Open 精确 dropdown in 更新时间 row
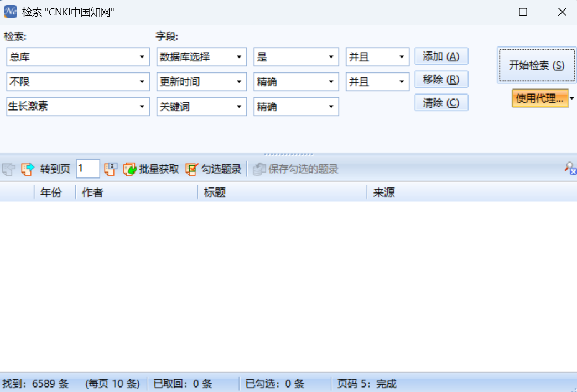Viewport: 577px width, 392px height. click(331, 82)
